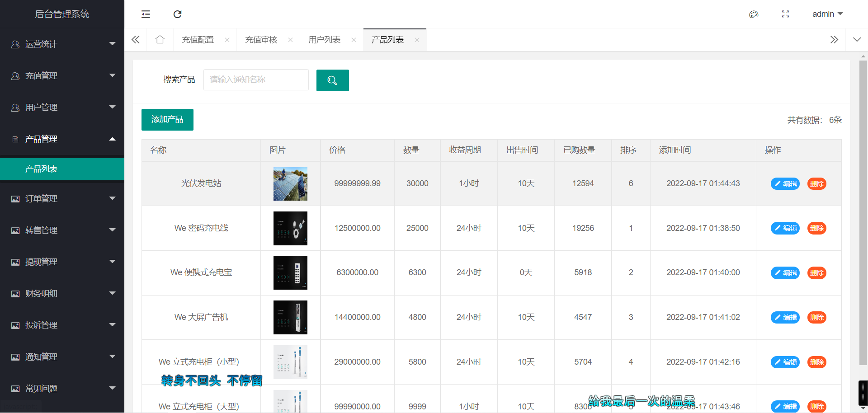
Task: Edit the We 大屏广告机 product
Action: tap(785, 317)
